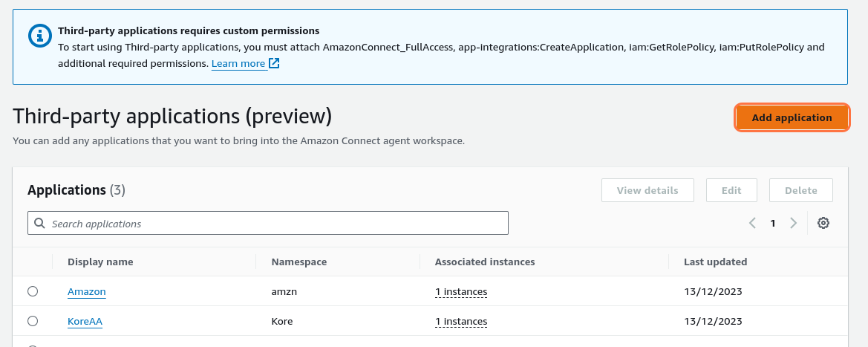
Task: Open table preferences with the gear icon
Action: [x=823, y=223]
